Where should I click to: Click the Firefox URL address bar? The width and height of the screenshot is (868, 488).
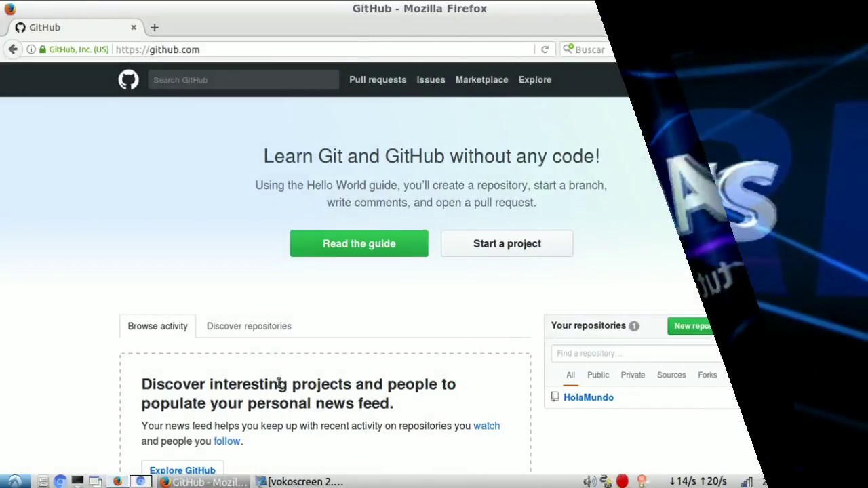pos(324,49)
